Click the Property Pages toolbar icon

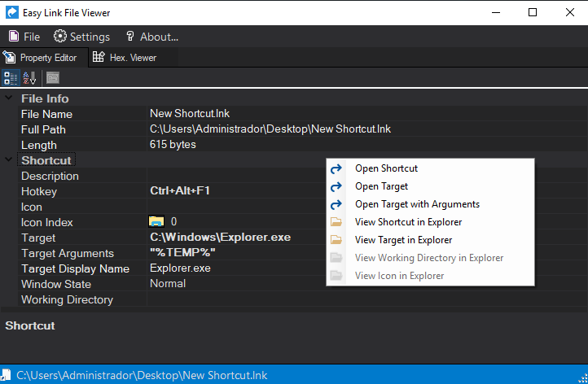pos(53,78)
